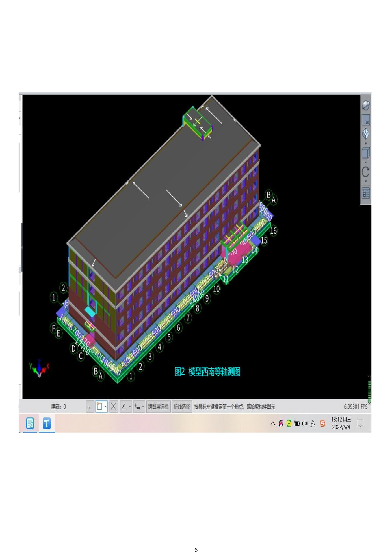Click the X cross snap icon
The height and width of the screenshot is (553, 392).
(x=114, y=406)
